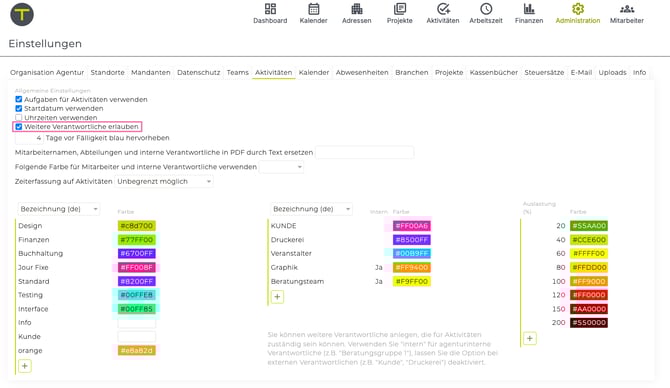This screenshot has width=670, height=388.
Task: Open Bezeichnung (de) dropdown above Design list
Action: pos(59,209)
